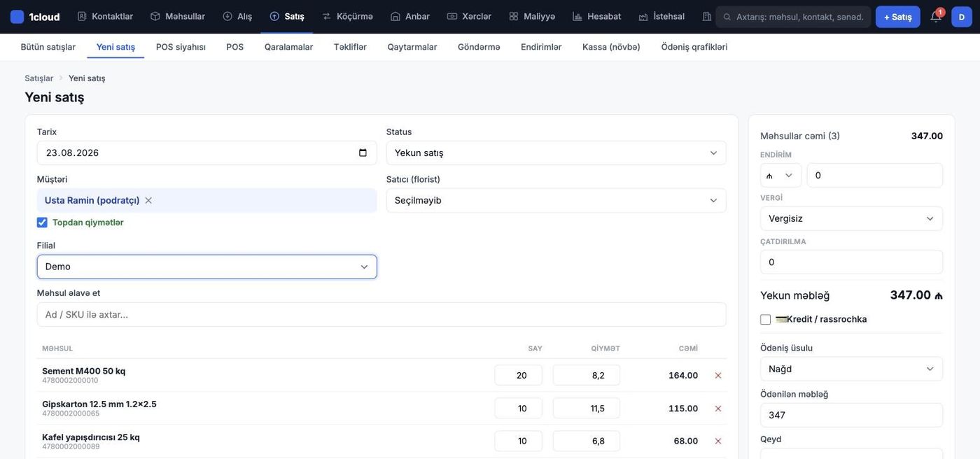Follow the Satışlar breadcrumb link

point(39,78)
